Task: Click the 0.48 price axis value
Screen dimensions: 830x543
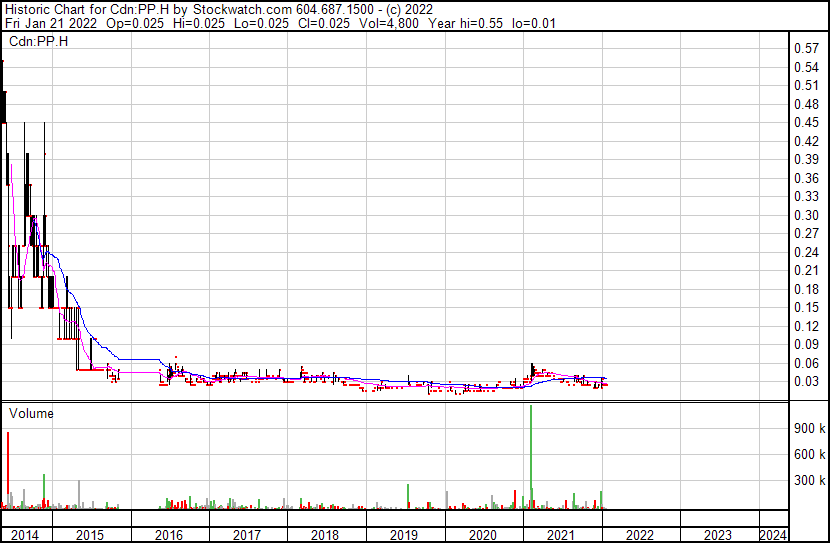Action: pyautogui.click(x=807, y=104)
